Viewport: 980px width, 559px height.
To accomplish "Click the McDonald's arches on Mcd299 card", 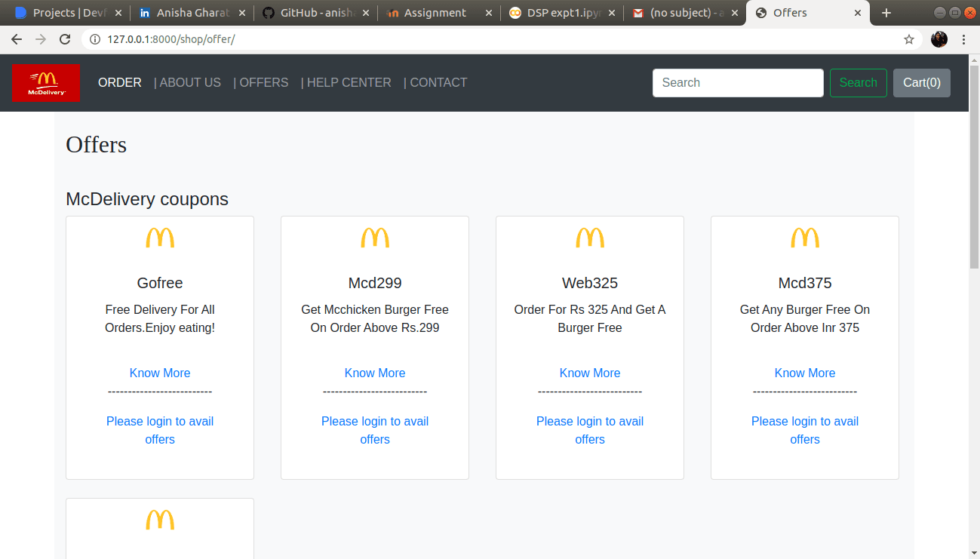I will coord(375,238).
